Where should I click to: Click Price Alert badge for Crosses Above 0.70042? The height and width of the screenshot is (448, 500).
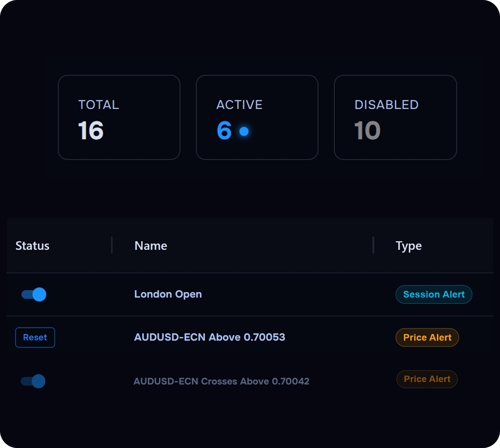(427, 379)
